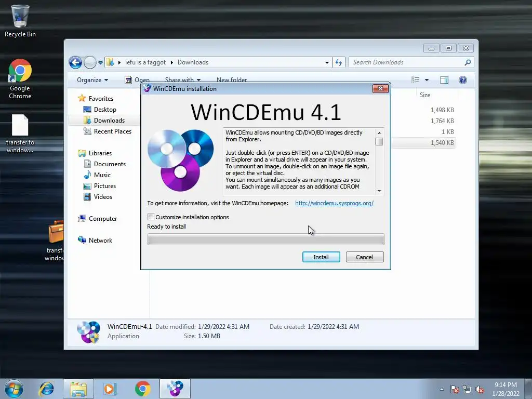Open the Videos library

pos(103,197)
